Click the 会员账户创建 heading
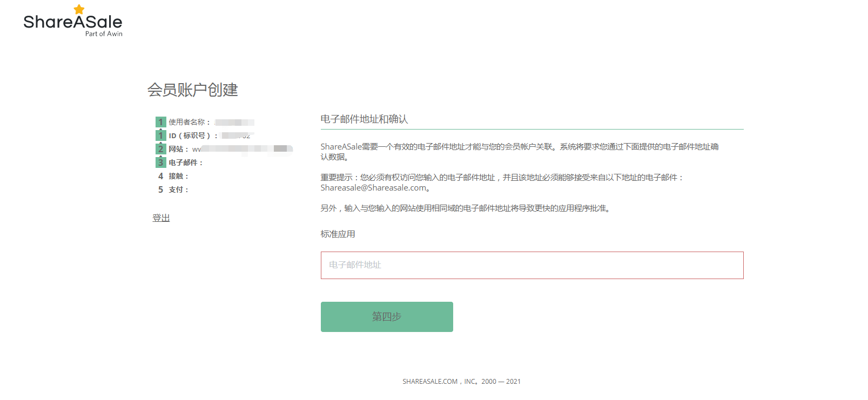The width and height of the screenshot is (868, 400). (193, 90)
